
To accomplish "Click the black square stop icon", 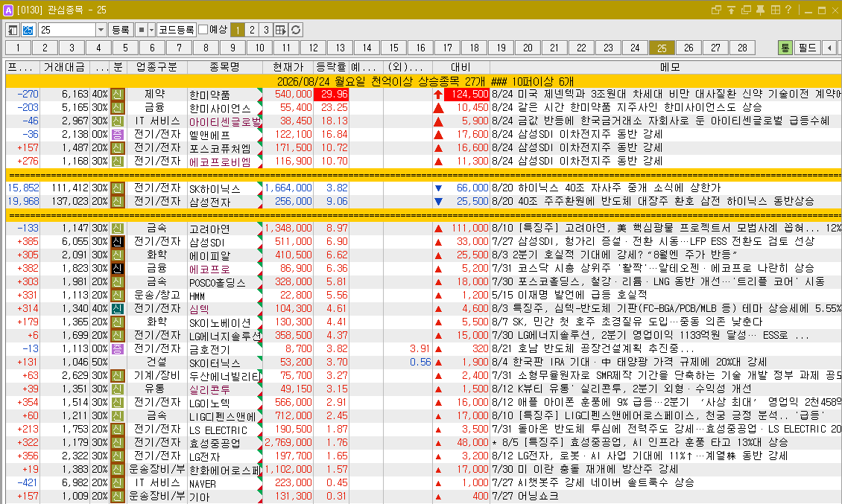I will click(141, 30).
